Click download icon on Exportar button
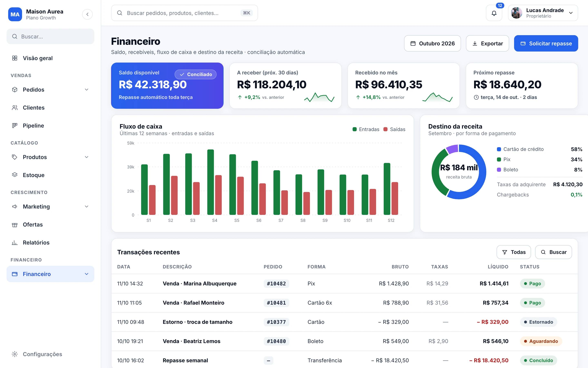The height and width of the screenshot is (368, 588). tap(475, 44)
